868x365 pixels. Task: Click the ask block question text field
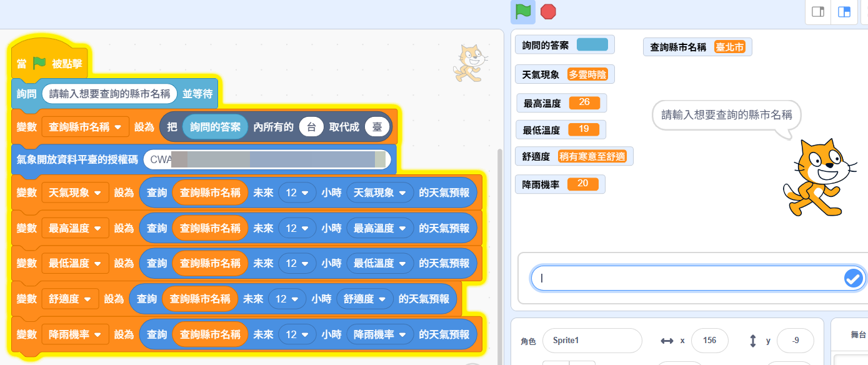(109, 94)
